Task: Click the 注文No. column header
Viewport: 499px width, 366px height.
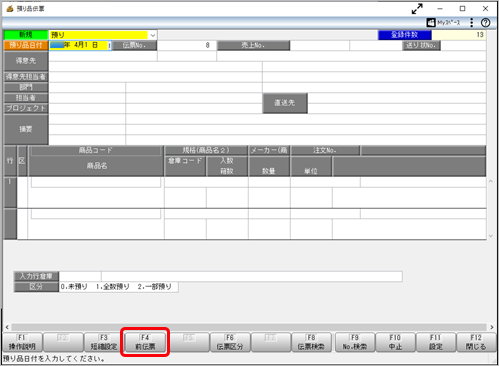Action: pyautogui.click(x=325, y=150)
